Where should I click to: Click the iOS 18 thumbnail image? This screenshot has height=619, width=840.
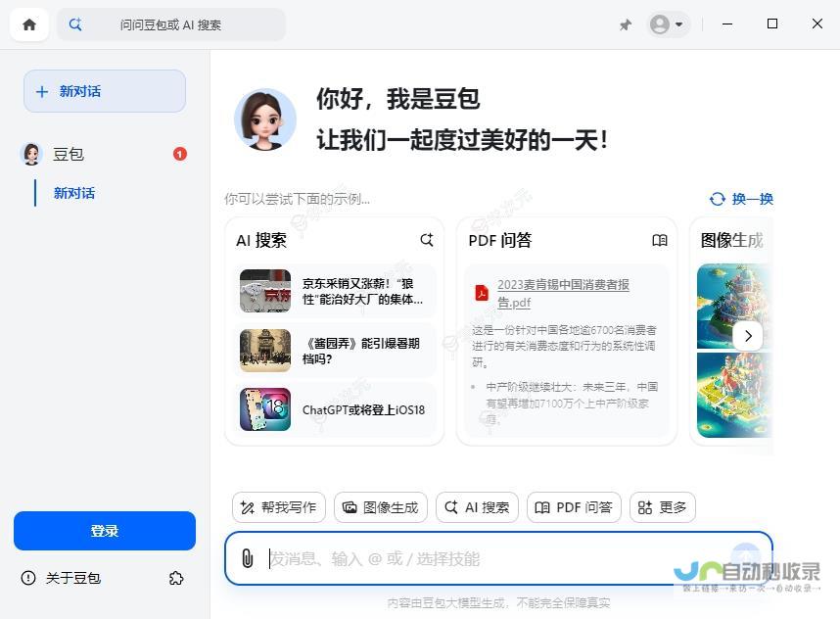pos(265,410)
